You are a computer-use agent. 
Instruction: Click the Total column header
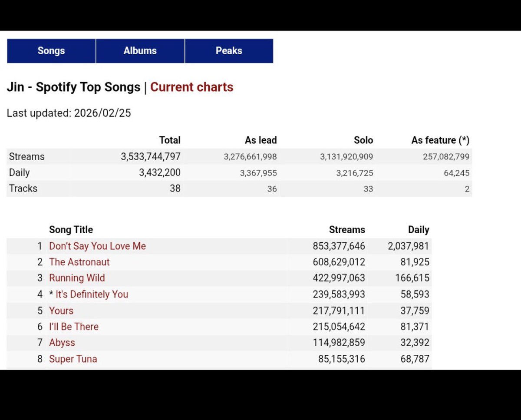(x=170, y=140)
